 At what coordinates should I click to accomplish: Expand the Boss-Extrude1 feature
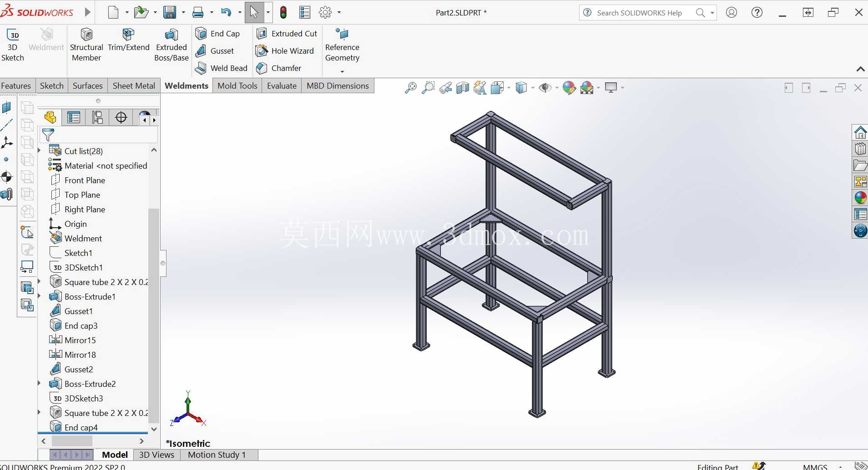39,296
